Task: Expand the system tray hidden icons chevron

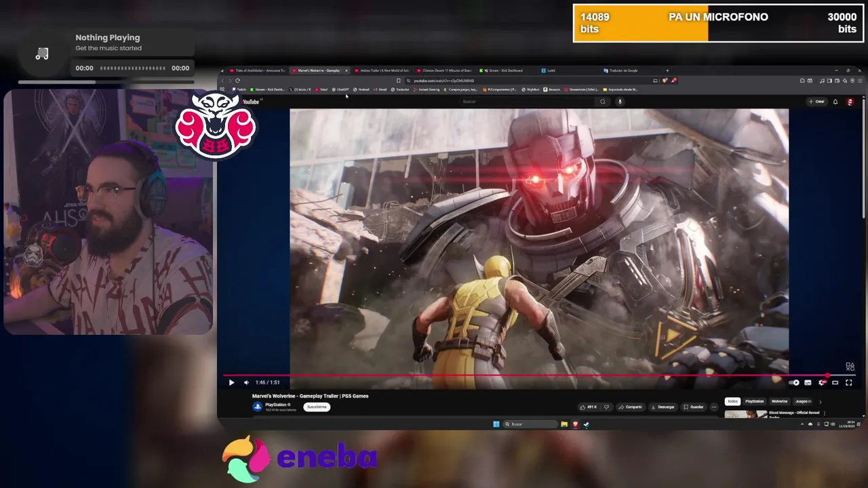Action: click(x=802, y=424)
